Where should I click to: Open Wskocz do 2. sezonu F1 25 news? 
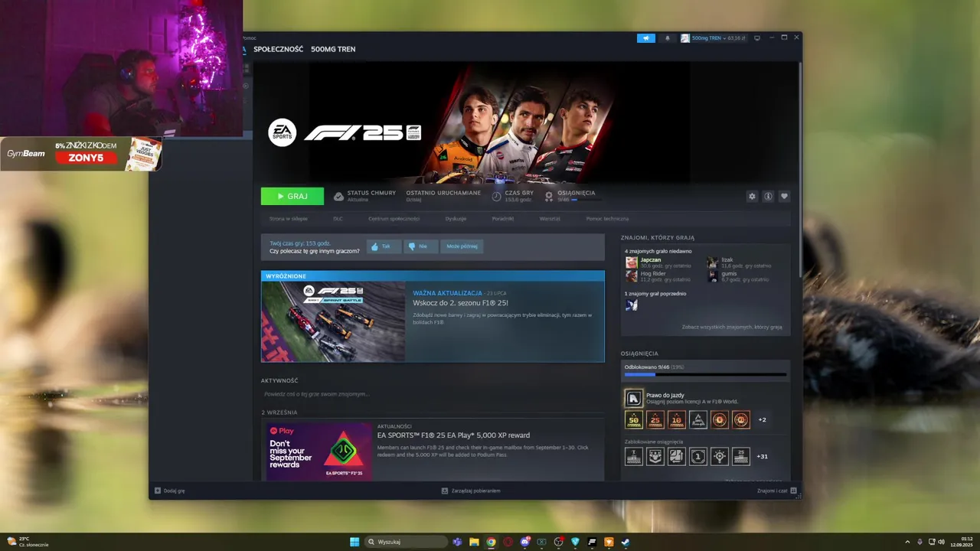[460, 303]
